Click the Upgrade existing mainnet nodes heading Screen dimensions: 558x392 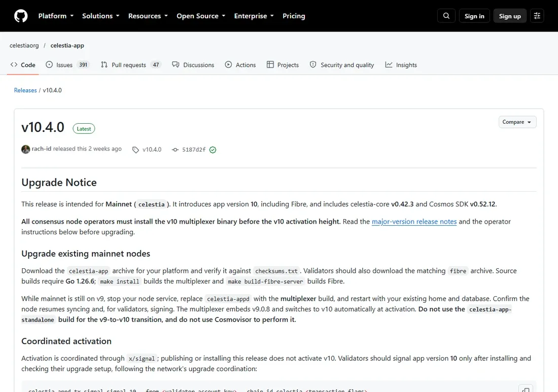[86, 254]
